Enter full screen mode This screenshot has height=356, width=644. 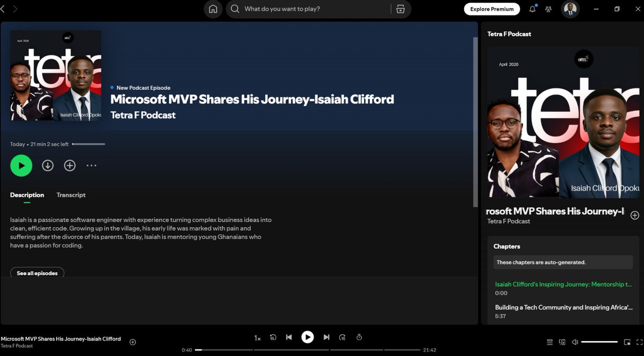(639, 342)
